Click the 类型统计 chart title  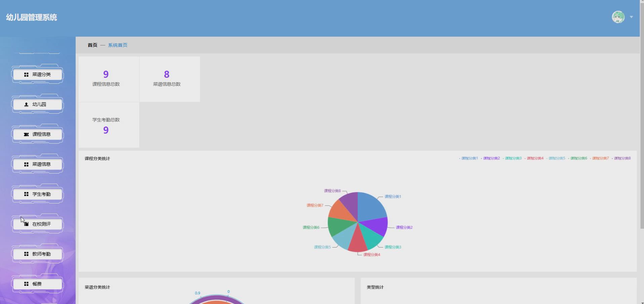point(375,288)
